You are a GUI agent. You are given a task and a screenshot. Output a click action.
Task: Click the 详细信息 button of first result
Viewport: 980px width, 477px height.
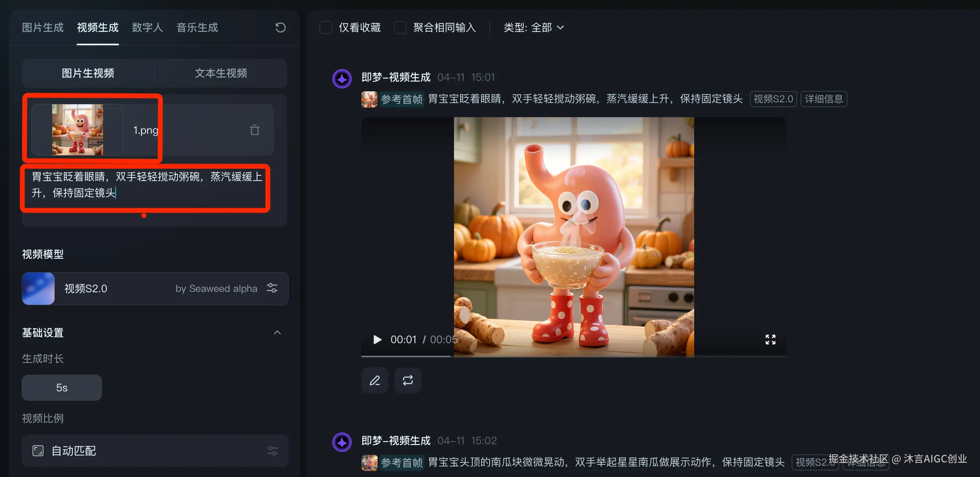pos(824,99)
